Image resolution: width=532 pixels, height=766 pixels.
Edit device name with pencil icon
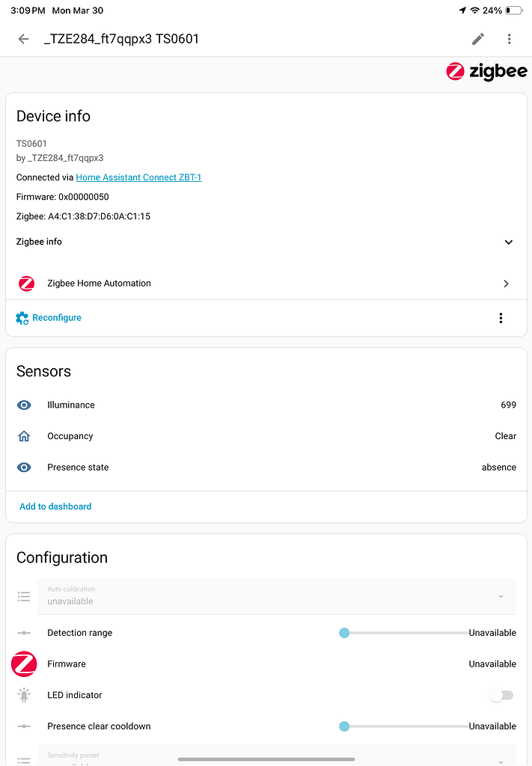[x=478, y=39]
